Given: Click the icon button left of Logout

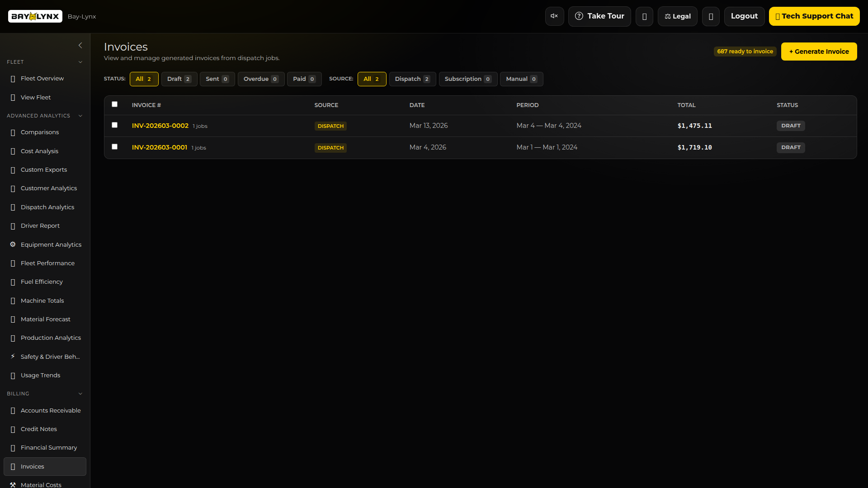Looking at the screenshot, I should (711, 16).
